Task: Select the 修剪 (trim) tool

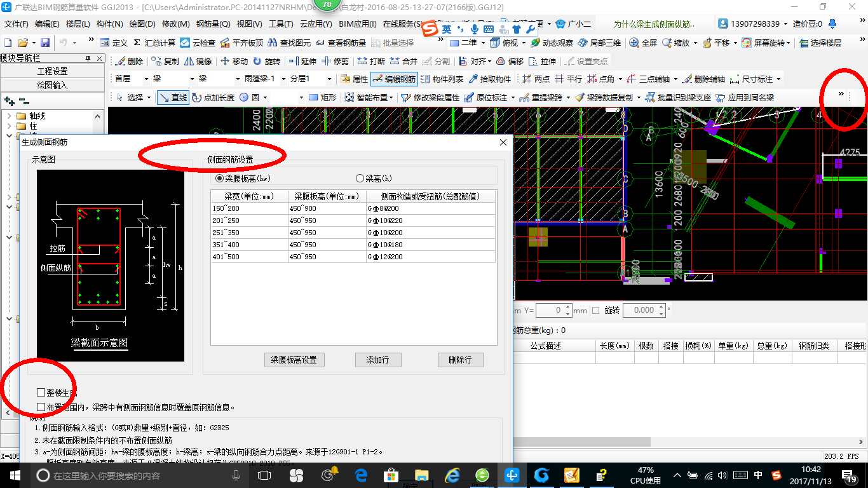Action: tap(336, 62)
